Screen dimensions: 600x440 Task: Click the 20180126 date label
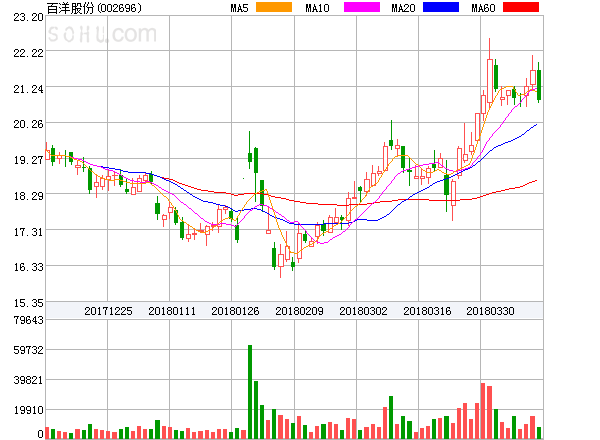click(x=235, y=311)
